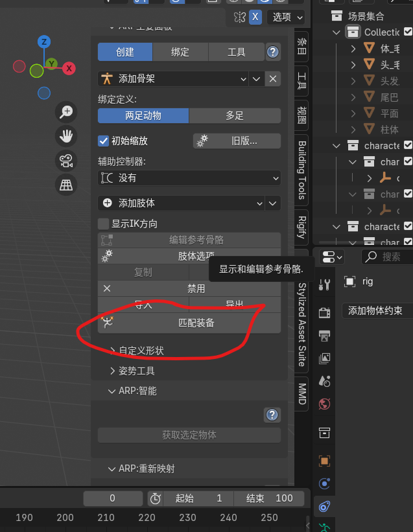Expand the 尾巴 mesh tree item

pyautogui.click(x=353, y=97)
